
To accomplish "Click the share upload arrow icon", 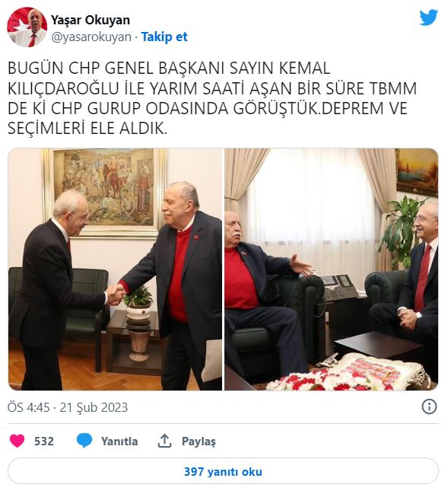I will pos(164,441).
